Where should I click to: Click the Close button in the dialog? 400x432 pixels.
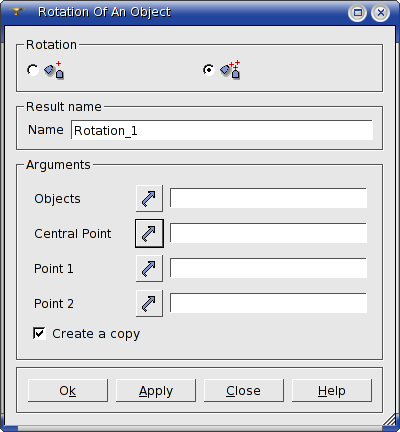tap(244, 390)
